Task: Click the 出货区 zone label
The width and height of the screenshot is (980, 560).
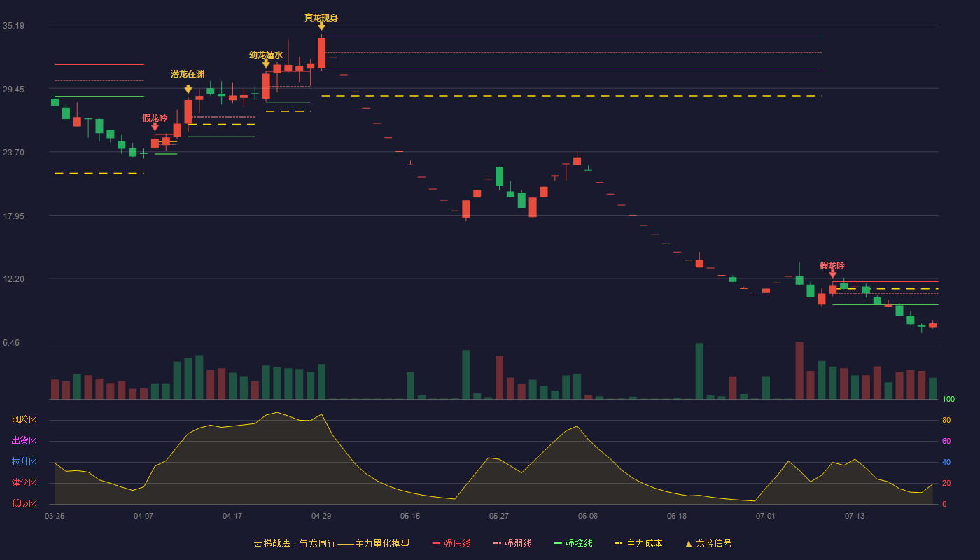Action: (24, 441)
